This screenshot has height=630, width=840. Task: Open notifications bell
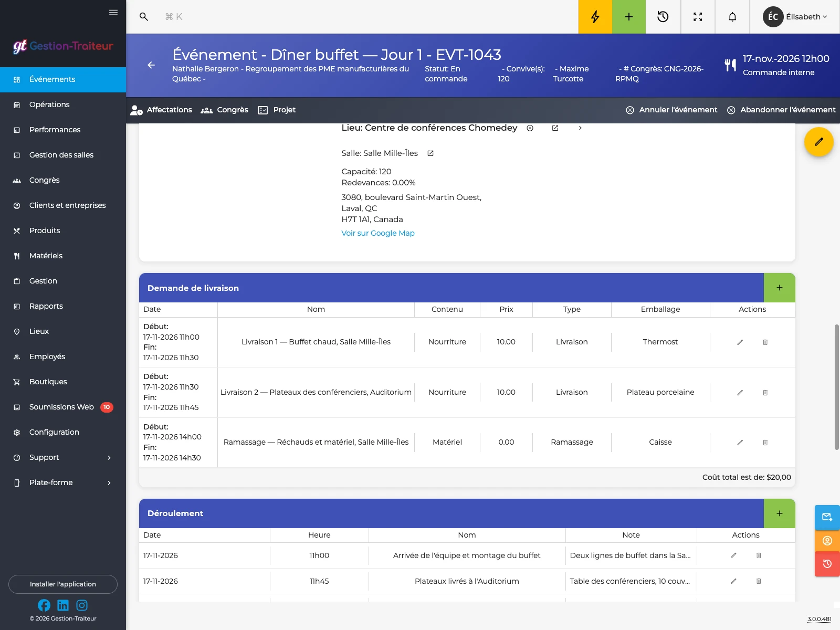tap(732, 17)
